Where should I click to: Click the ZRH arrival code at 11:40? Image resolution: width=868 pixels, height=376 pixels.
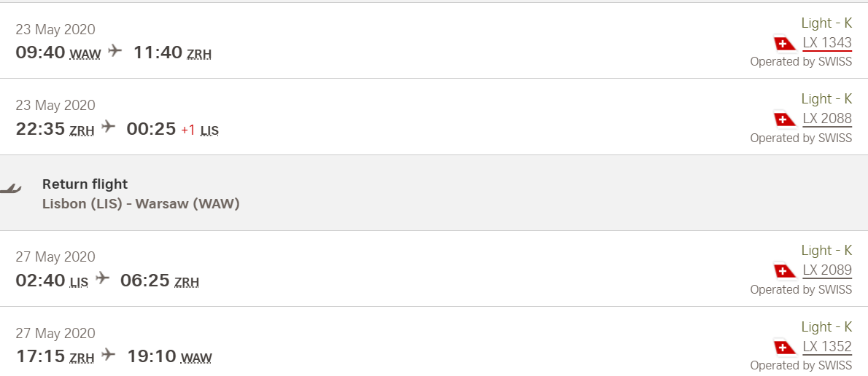(198, 54)
